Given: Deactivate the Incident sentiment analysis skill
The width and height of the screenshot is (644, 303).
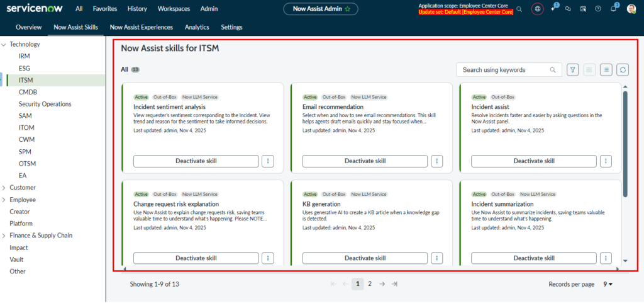Looking at the screenshot, I should point(196,161).
